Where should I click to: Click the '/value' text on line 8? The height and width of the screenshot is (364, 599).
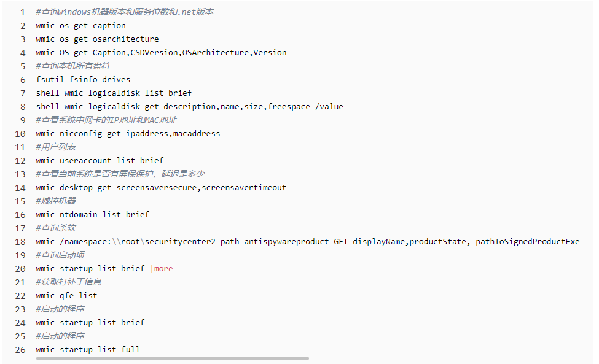coord(329,106)
